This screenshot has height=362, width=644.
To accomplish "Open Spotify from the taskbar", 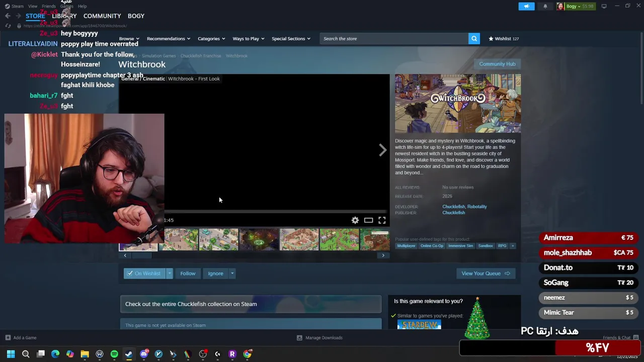I will coord(114,354).
